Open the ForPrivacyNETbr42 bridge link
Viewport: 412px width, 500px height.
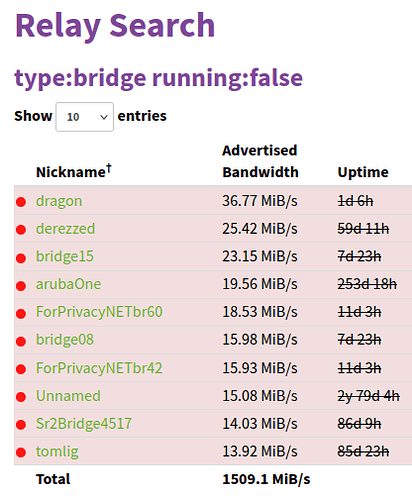[x=99, y=368]
